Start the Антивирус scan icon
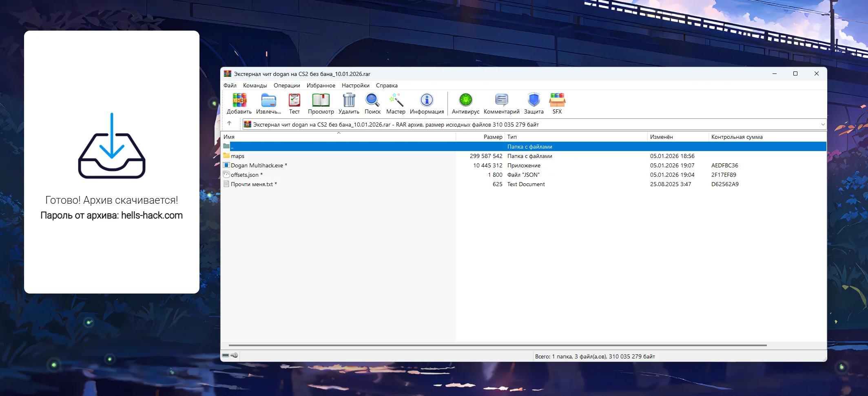The image size is (868, 396). [465, 100]
